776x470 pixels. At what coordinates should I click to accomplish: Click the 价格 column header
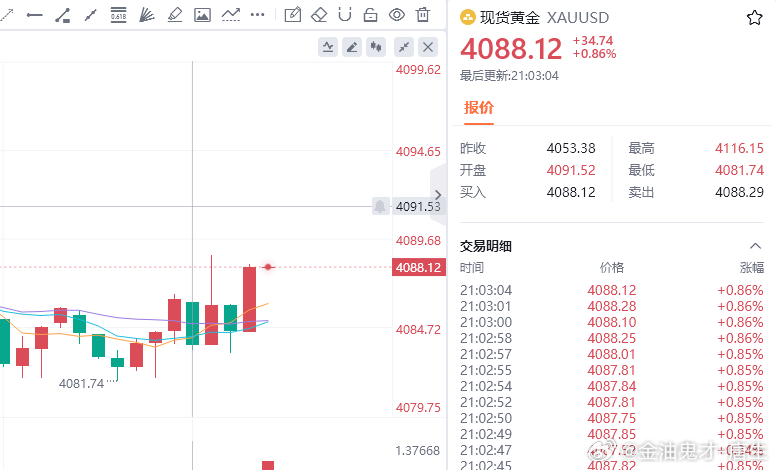[x=612, y=268]
